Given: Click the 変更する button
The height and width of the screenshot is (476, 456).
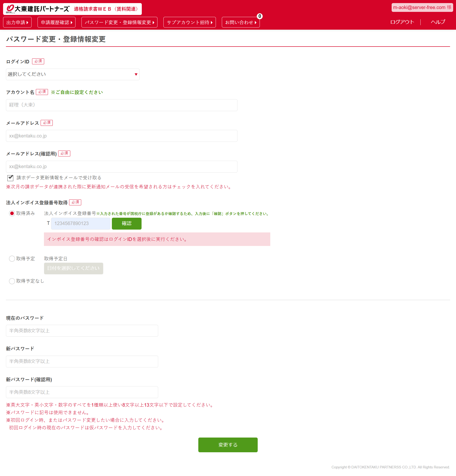Looking at the screenshot, I should pos(228,445).
